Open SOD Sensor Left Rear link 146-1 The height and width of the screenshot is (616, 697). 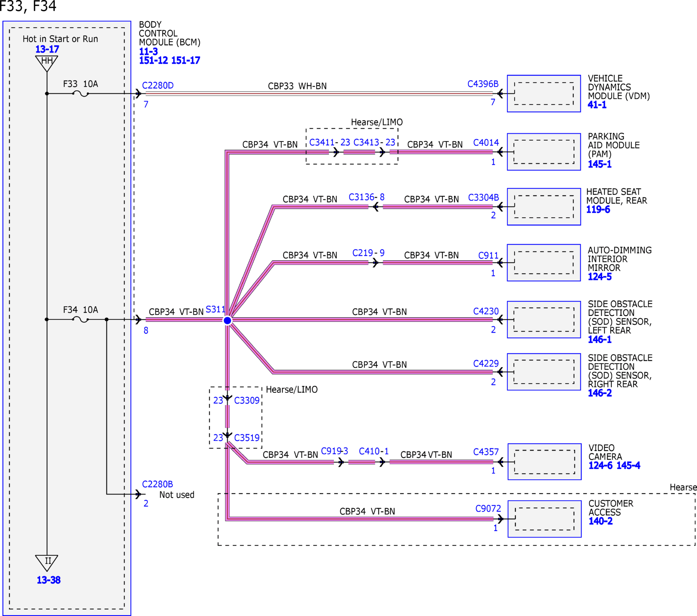pos(599,339)
